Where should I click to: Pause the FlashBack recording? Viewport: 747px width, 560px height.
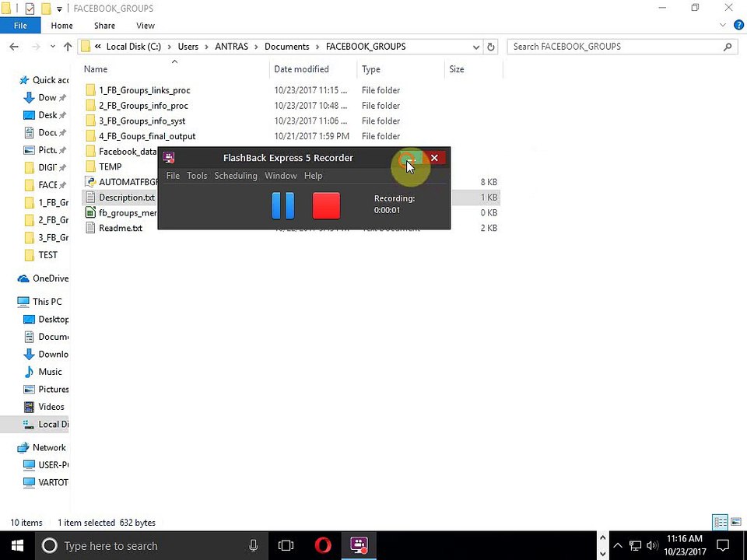(x=283, y=205)
